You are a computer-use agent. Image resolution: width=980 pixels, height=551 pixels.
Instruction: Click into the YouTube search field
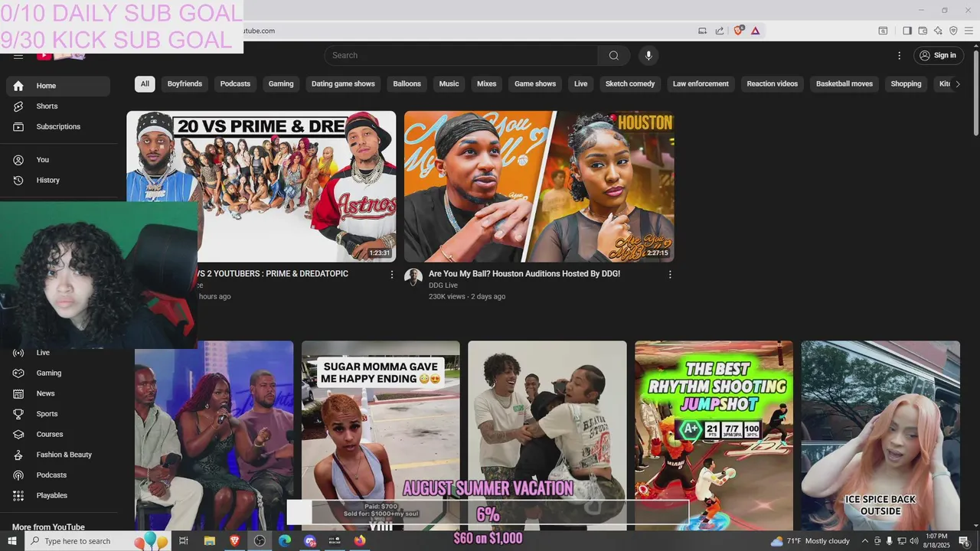[x=461, y=55]
